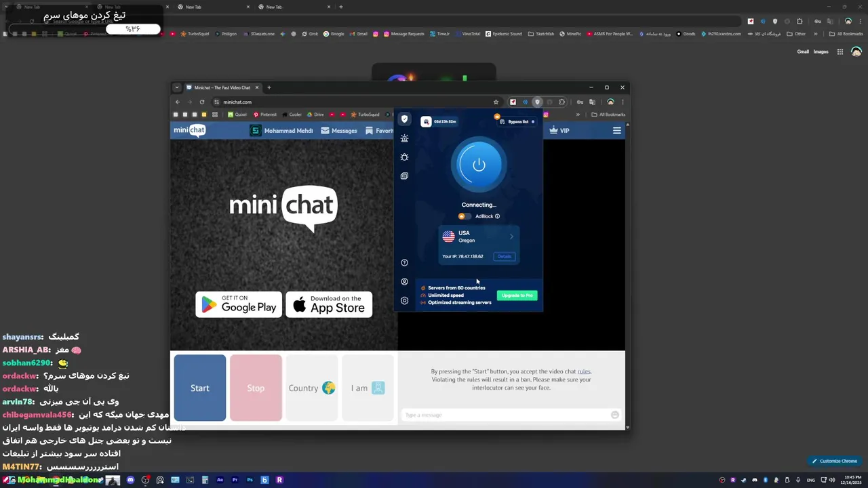Open the Minichat hamburger menu
This screenshot has width=868, height=488.
click(617, 131)
